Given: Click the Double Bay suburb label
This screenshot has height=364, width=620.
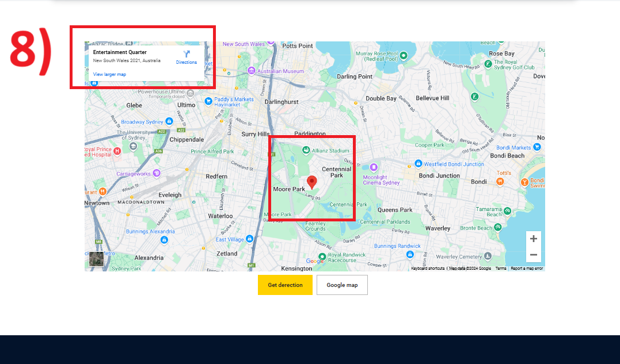Looking at the screenshot, I should (x=381, y=98).
